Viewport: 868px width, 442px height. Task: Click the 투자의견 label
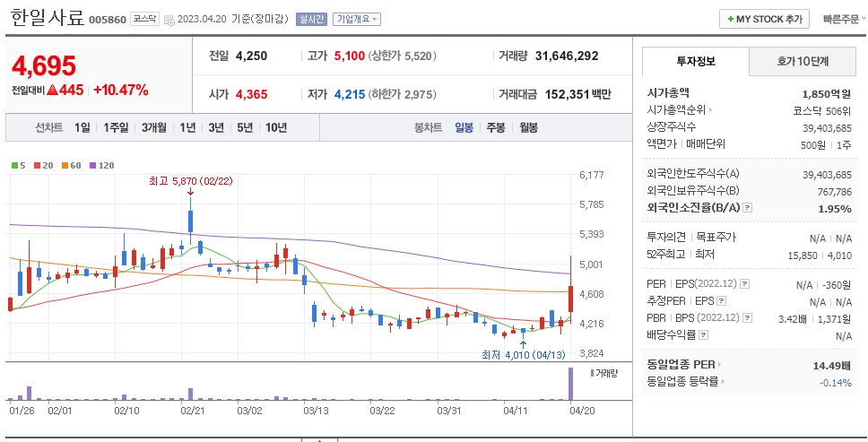(x=666, y=238)
